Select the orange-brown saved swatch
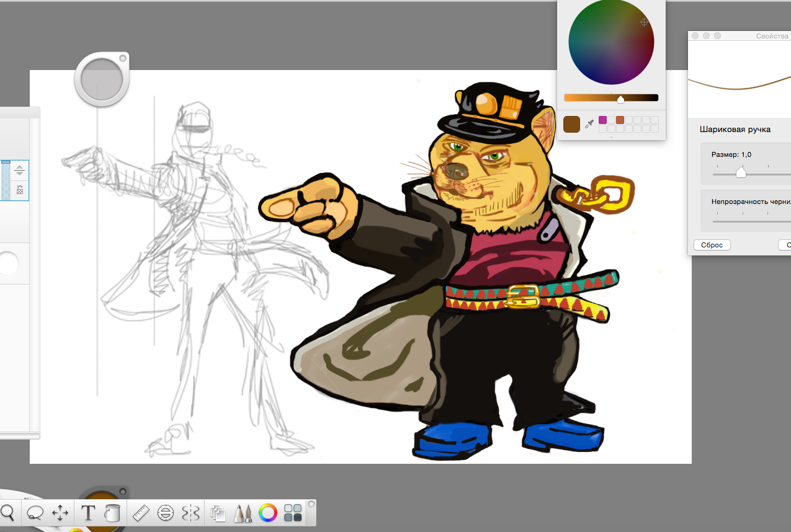Image resolution: width=791 pixels, height=532 pixels. tap(620, 120)
